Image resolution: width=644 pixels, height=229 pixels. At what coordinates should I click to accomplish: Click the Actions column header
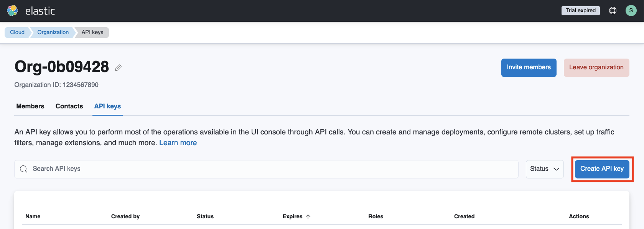[579, 216]
